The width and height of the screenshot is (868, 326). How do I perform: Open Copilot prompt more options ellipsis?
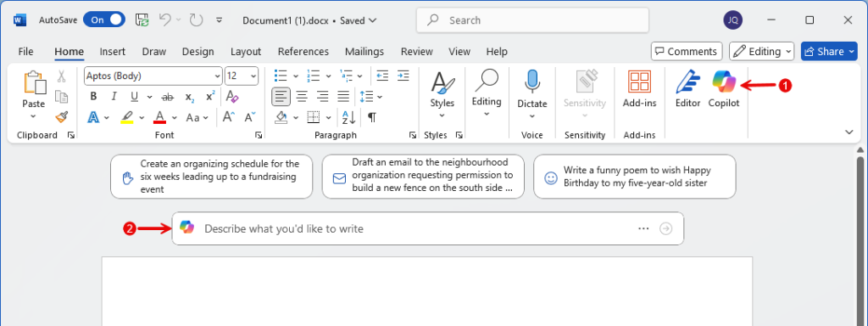point(643,228)
